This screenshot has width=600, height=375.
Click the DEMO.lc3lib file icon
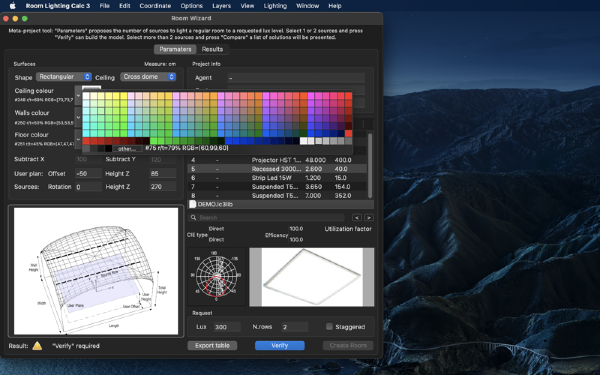pyautogui.click(x=193, y=204)
